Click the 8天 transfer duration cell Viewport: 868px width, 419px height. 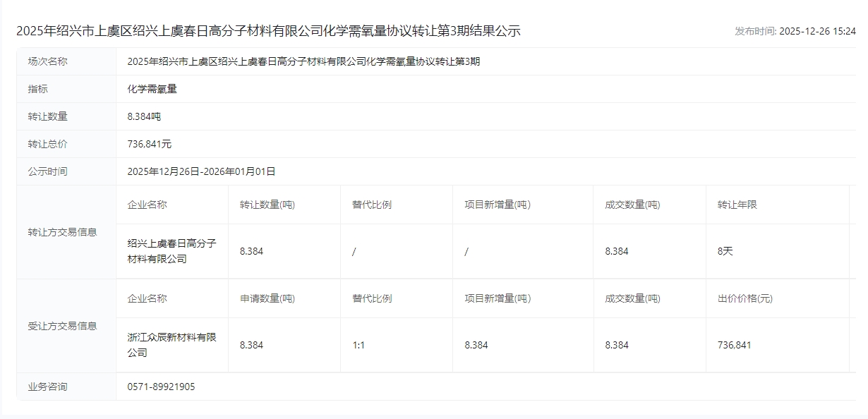(725, 251)
